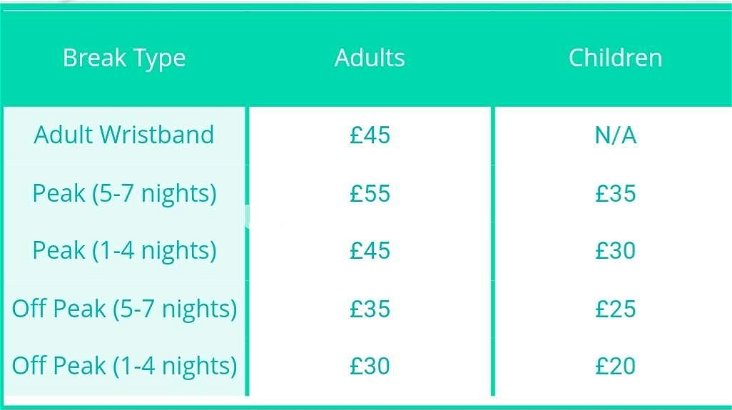Viewport: 732px width, 410px height.
Task: Click the divider between Adults and Children
Action: pyautogui.click(x=493, y=251)
